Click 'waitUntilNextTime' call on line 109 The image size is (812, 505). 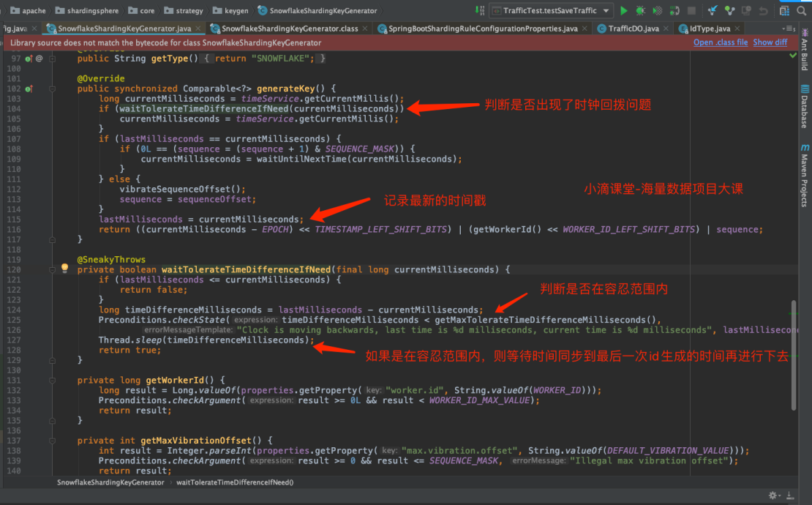(x=302, y=159)
